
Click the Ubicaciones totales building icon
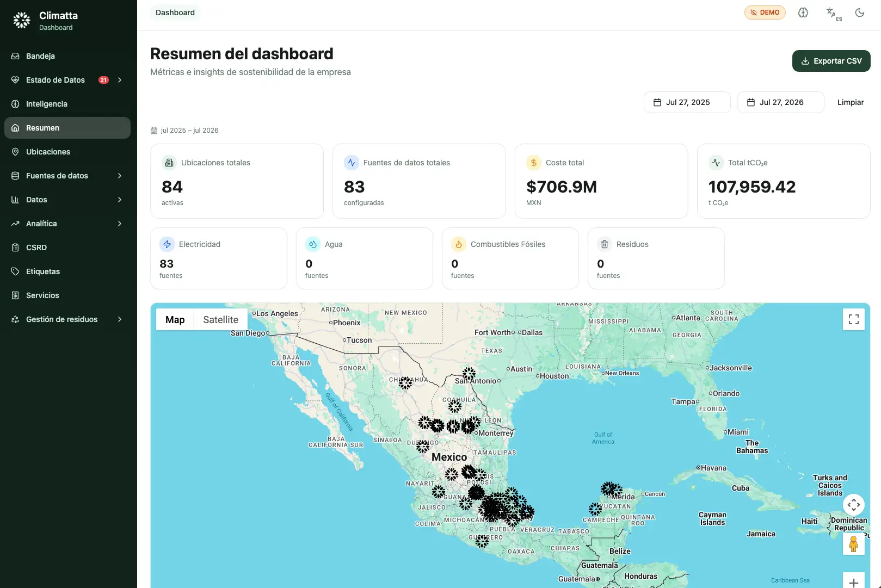169,163
